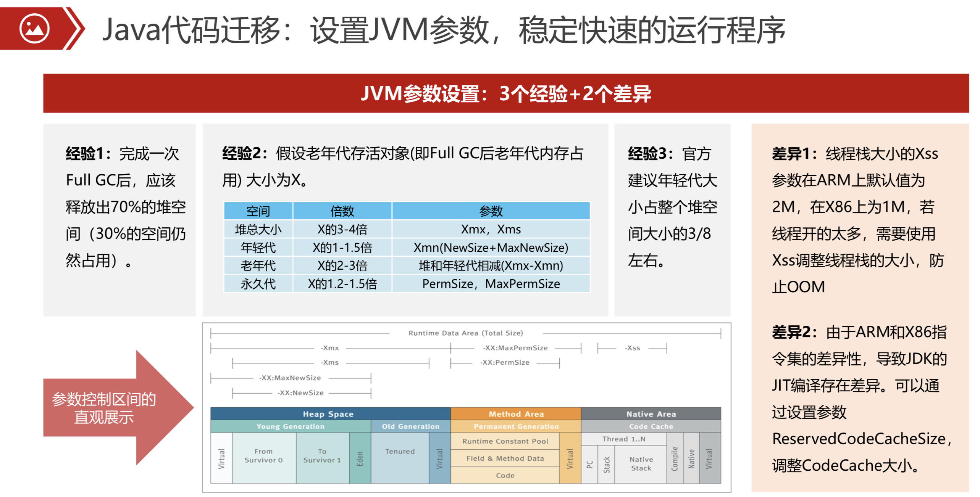
Task: Click the 'Old Generation' block
Action: [x=411, y=426]
